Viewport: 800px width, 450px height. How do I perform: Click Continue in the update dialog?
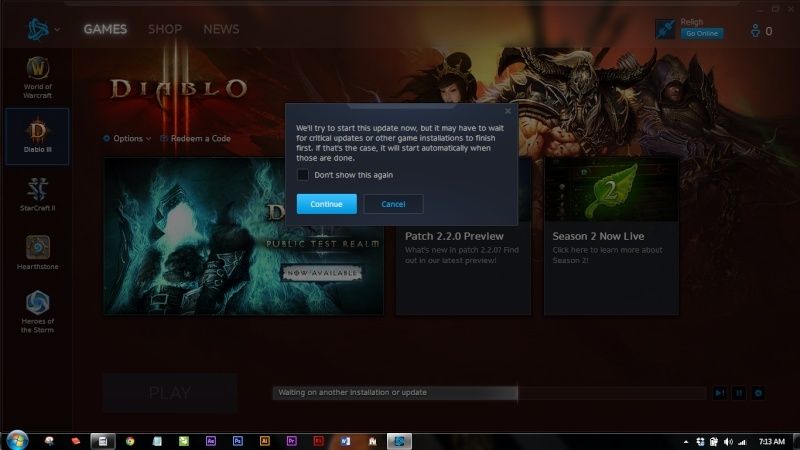[x=327, y=204]
